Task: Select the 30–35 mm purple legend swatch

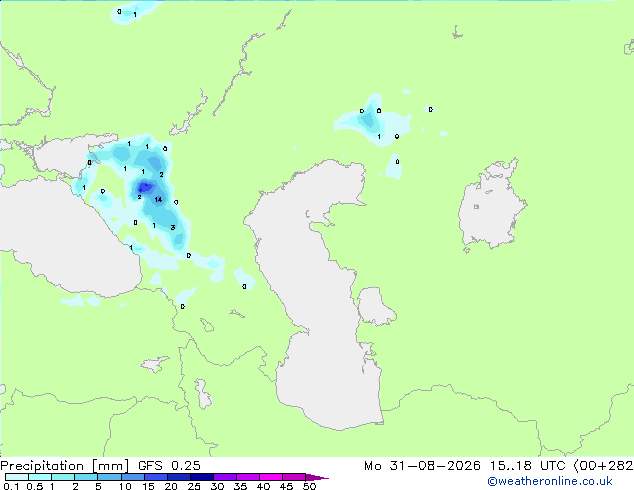Action: tap(225, 477)
